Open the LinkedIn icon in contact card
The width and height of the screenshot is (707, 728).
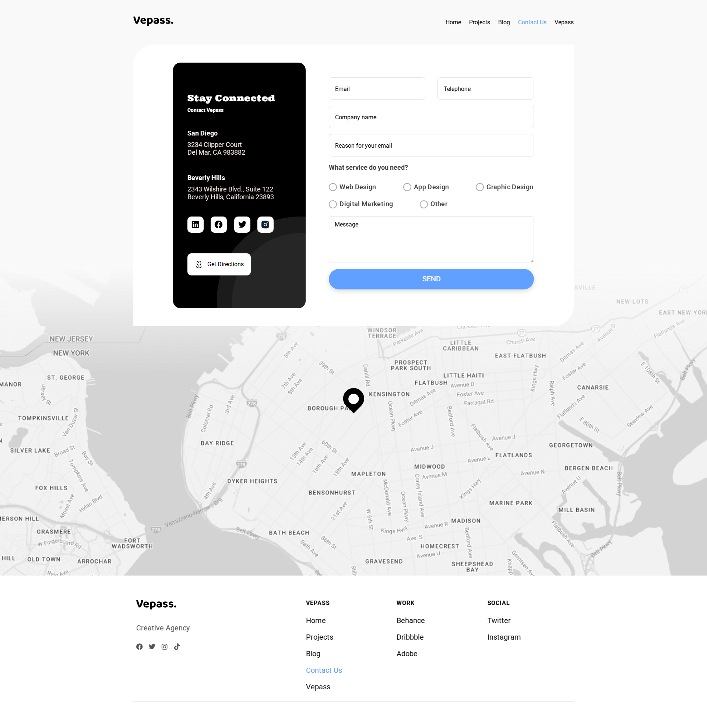coord(195,224)
